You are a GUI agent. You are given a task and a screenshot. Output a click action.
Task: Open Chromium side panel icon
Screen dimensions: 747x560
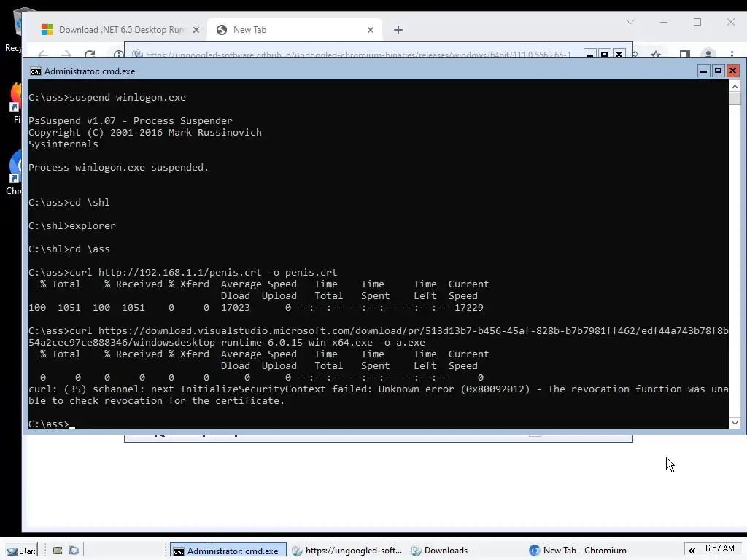684,54
